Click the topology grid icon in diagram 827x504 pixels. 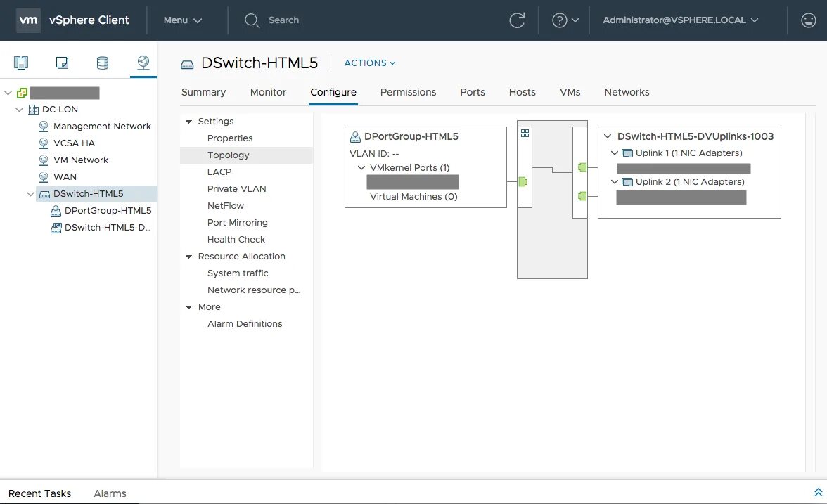525,134
